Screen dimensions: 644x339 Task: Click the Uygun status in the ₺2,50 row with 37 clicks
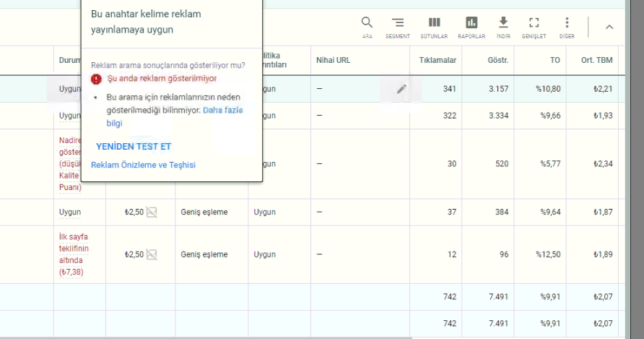(x=70, y=213)
